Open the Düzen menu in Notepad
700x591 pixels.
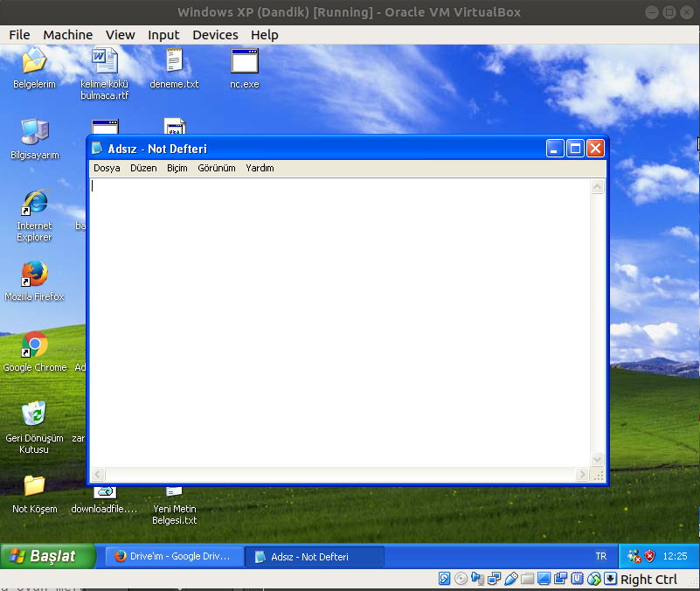coord(143,168)
